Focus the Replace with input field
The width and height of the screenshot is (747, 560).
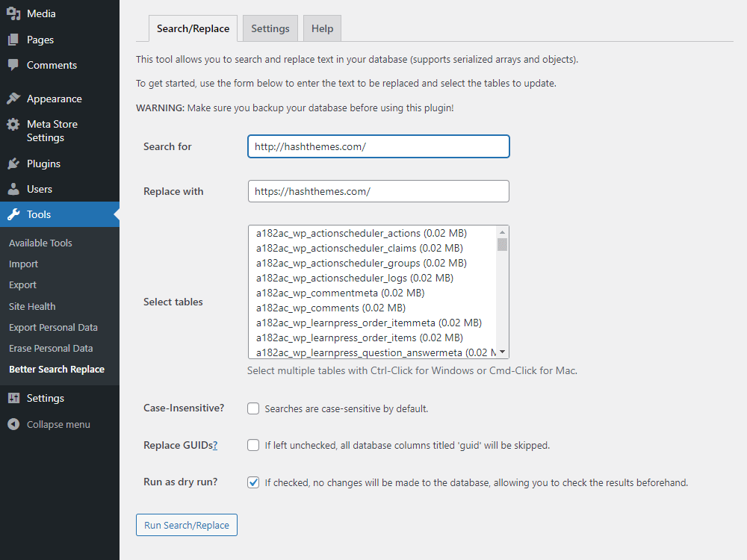[378, 191]
